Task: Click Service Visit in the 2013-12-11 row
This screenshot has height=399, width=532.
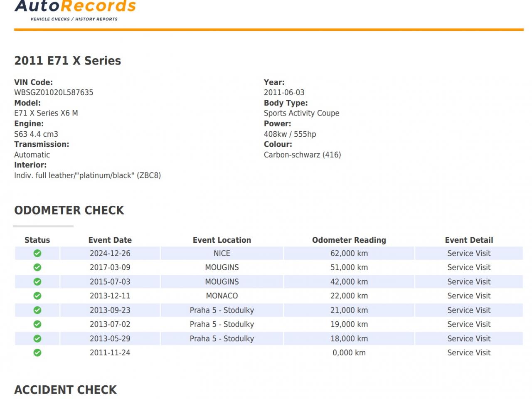Action: point(469,296)
